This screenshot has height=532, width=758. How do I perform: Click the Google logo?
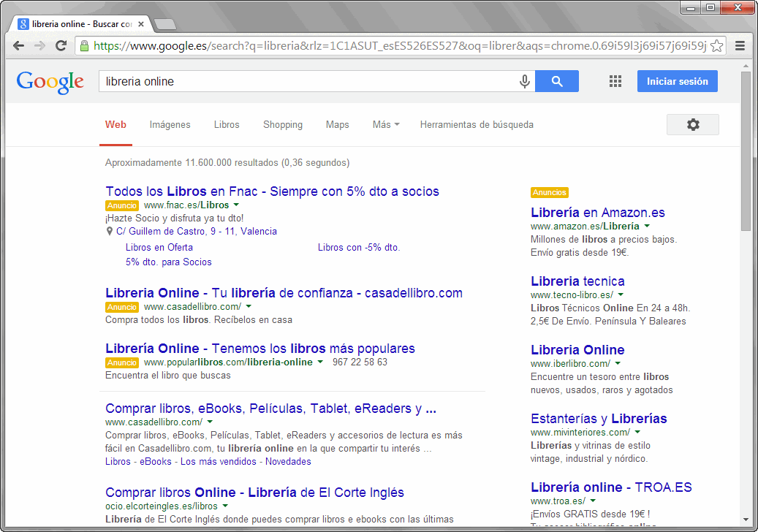point(50,81)
